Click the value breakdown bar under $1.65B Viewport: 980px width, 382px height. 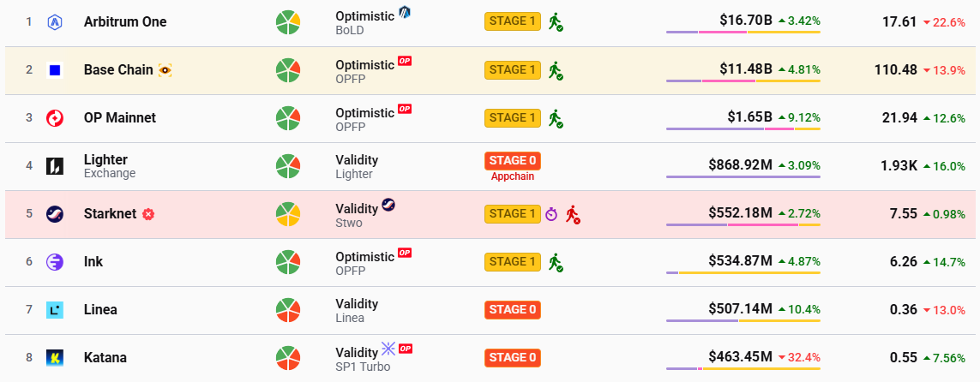point(743,128)
